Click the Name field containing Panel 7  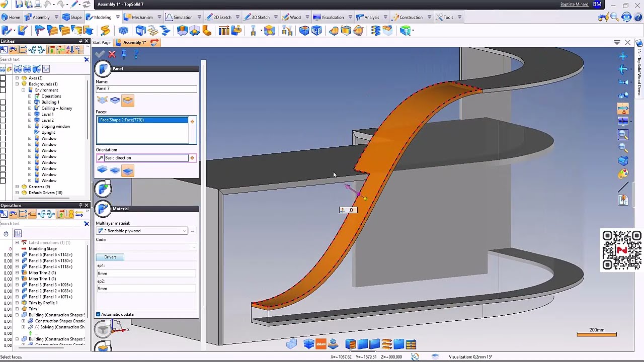tap(146, 88)
